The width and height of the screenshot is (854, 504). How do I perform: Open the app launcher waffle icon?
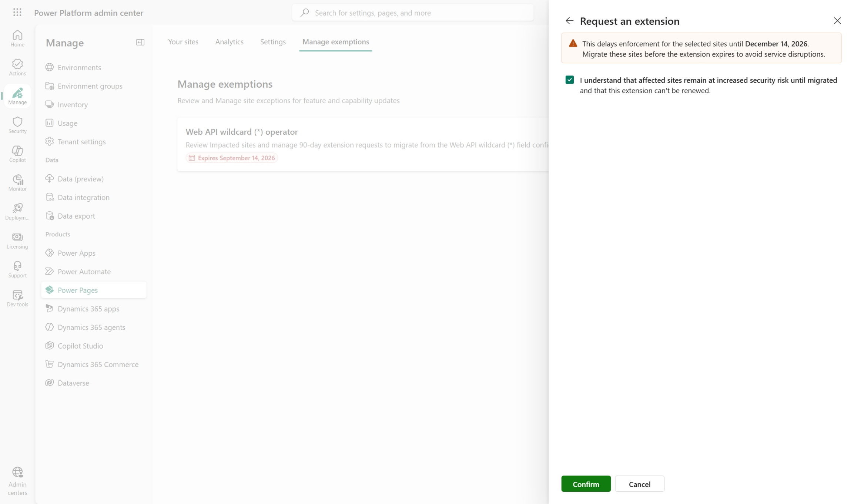pyautogui.click(x=17, y=13)
